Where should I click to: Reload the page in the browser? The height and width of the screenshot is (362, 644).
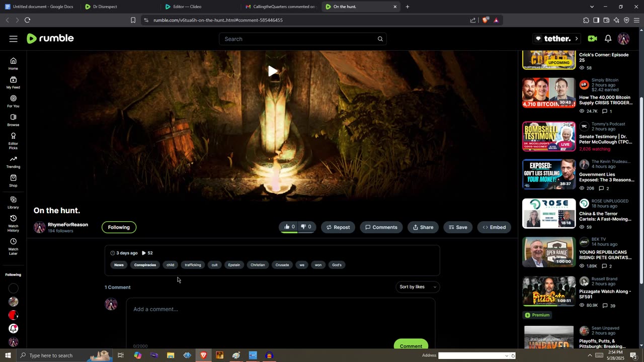(27, 20)
